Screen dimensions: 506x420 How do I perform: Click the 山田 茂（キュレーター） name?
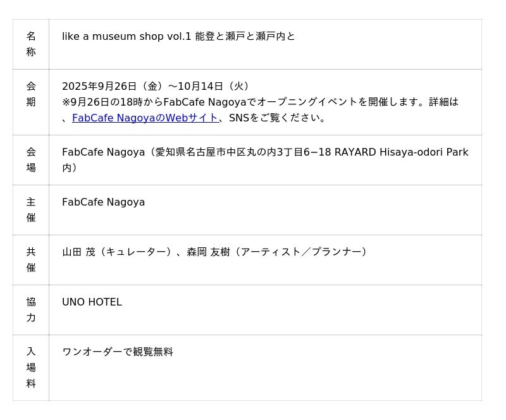118,252
